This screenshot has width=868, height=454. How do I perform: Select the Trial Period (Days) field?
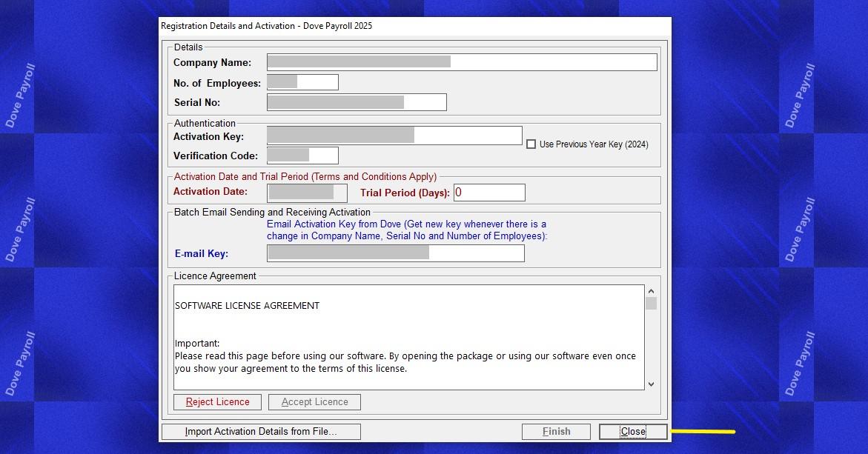pos(489,193)
